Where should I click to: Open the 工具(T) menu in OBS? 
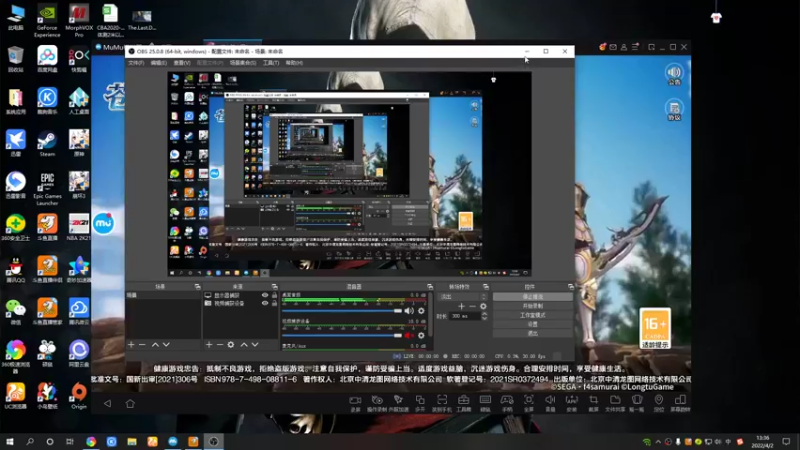click(271, 63)
